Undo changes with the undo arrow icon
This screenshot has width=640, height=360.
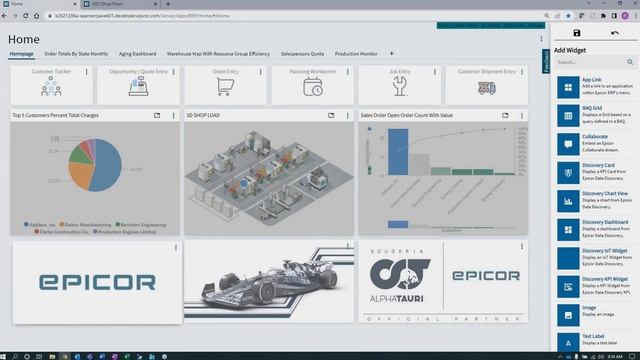pos(615,33)
